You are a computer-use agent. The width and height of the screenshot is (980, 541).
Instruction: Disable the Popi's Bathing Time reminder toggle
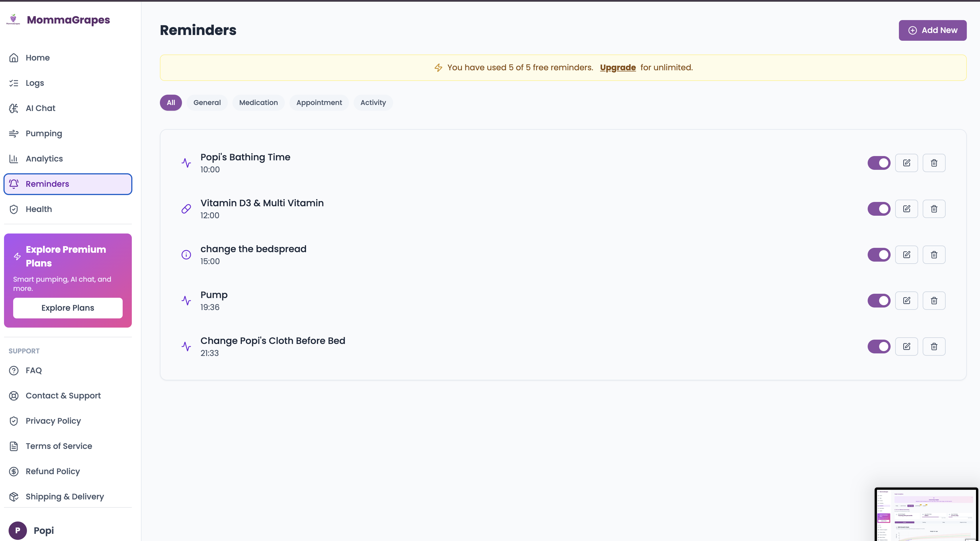coord(879,163)
